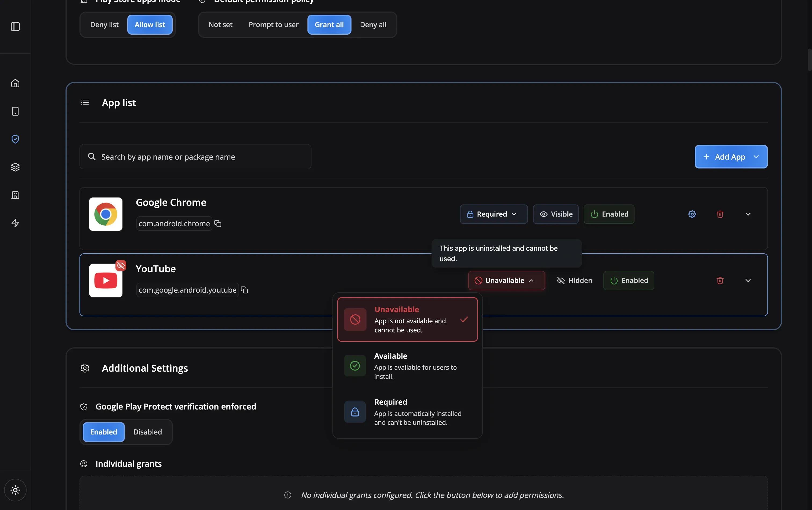The height and width of the screenshot is (510, 812).
Task: Switch theme with the sun icon
Action: pyautogui.click(x=15, y=490)
